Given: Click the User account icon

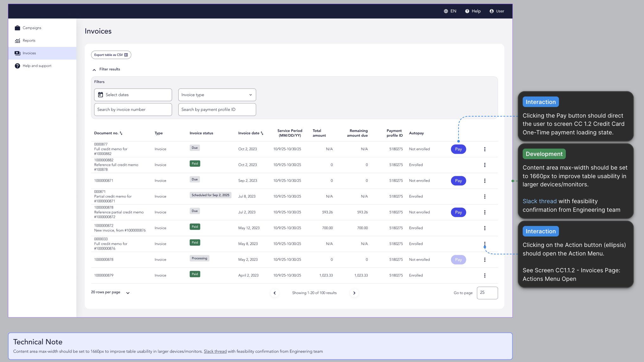Looking at the screenshot, I should tap(491, 11).
